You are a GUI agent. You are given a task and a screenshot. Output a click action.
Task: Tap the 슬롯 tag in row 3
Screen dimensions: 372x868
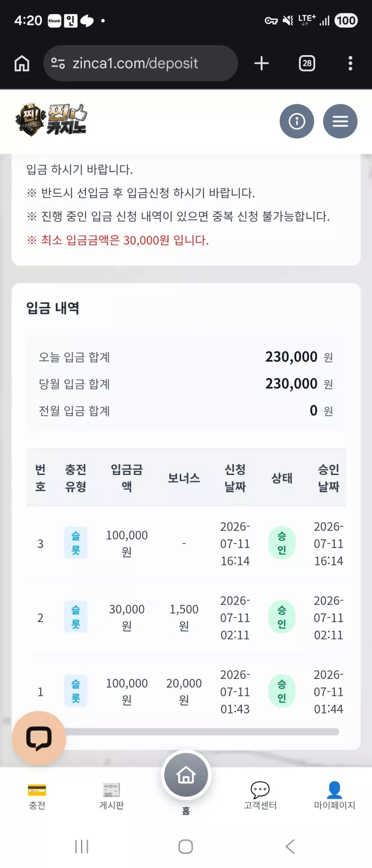[76, 543]
